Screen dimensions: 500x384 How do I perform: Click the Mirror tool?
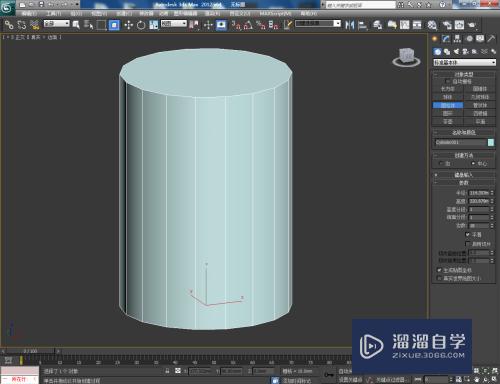coord(349,25)
